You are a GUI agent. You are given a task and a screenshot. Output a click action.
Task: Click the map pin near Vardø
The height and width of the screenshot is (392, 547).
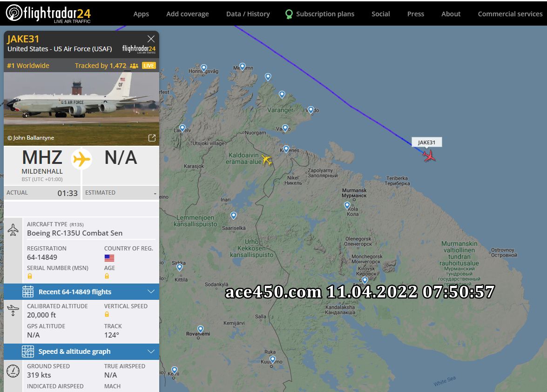(x=311, y=110)
